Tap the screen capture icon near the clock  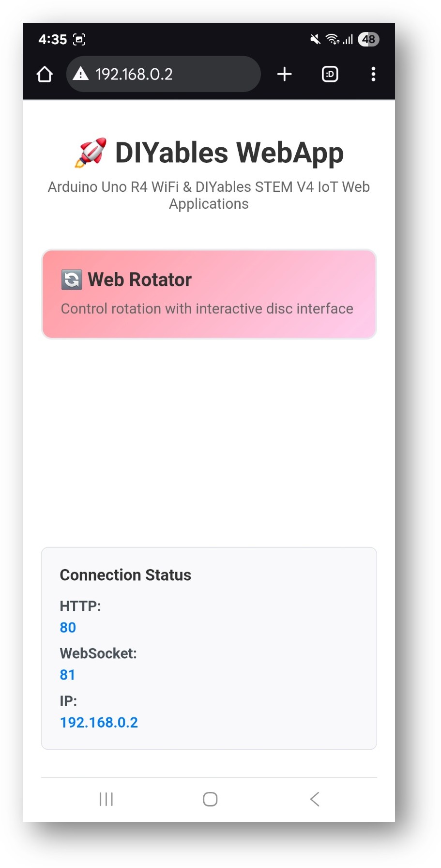click(79, 39)
